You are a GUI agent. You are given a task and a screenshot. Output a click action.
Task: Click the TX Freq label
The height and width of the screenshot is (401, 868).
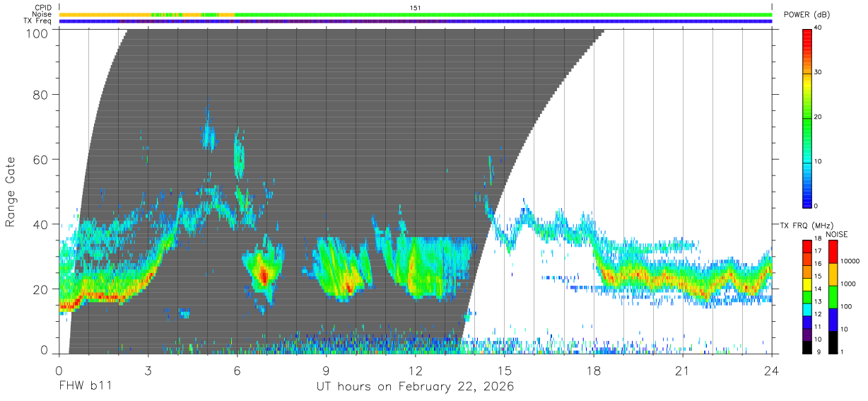pos(37,21)
